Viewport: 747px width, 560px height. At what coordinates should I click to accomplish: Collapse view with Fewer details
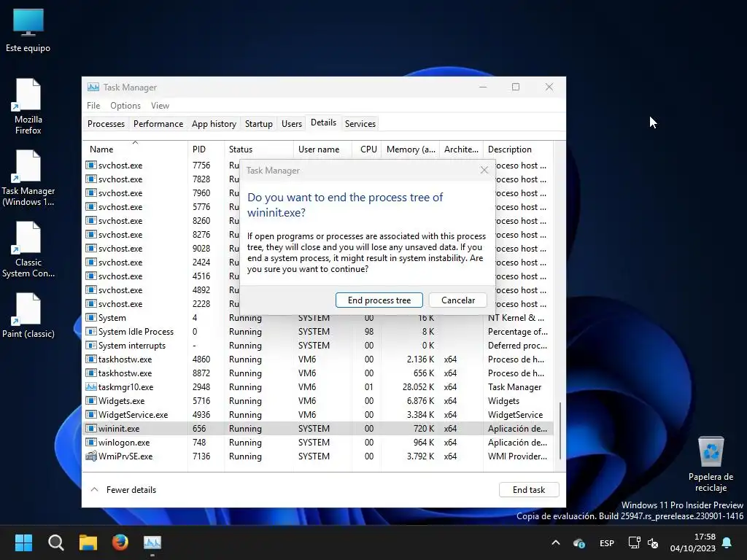point(123,489)
